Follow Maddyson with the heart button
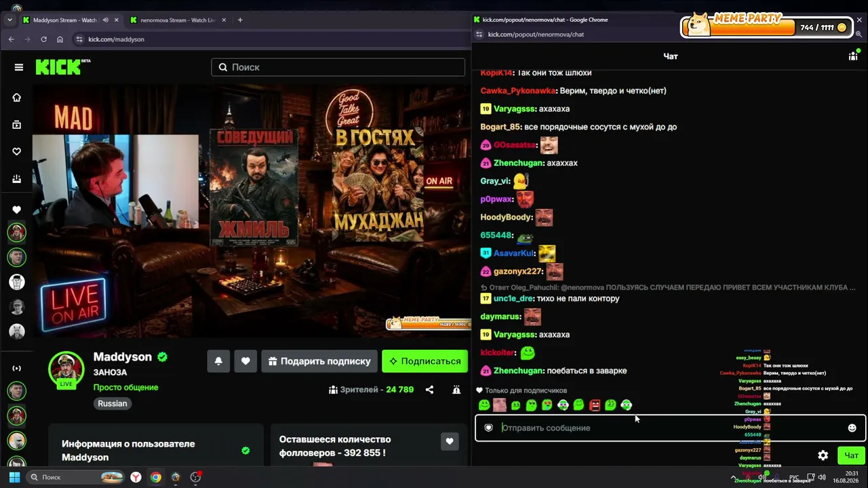 pyautogui.click(x=245, y=361)
